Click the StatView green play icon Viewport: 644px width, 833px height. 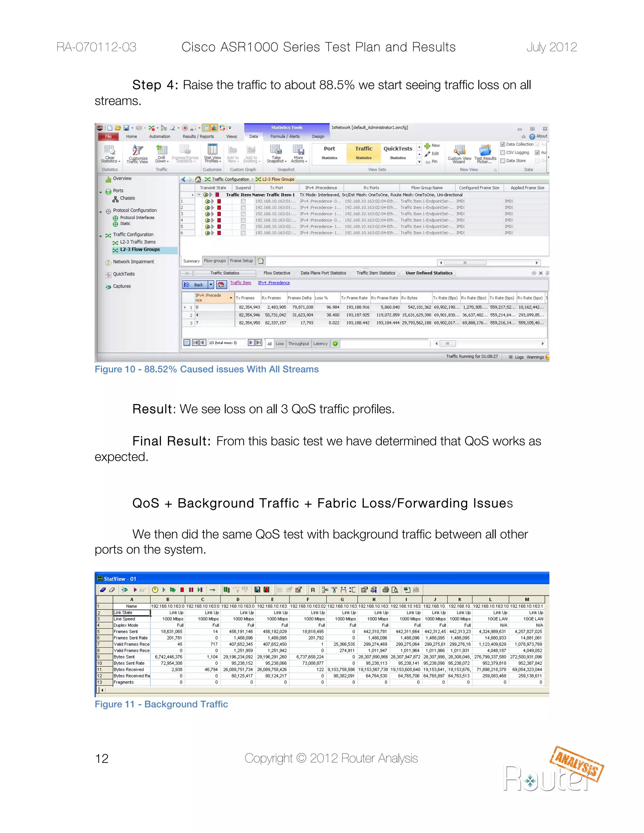[164, 590]
